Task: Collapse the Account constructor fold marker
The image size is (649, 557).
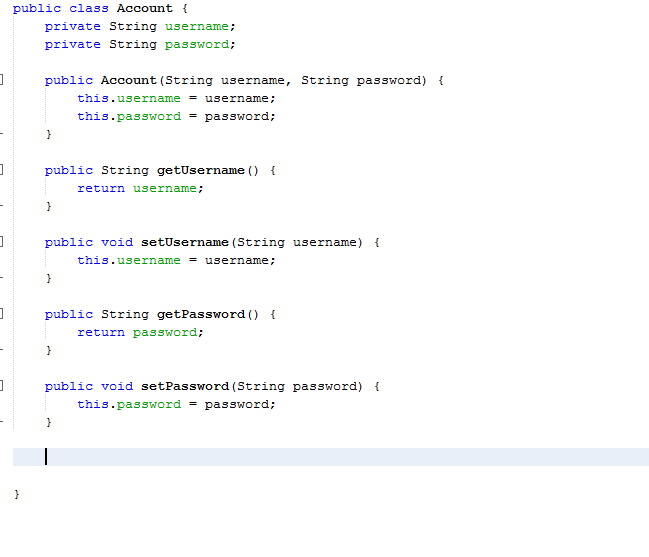Action: click(x=1, y=79)
